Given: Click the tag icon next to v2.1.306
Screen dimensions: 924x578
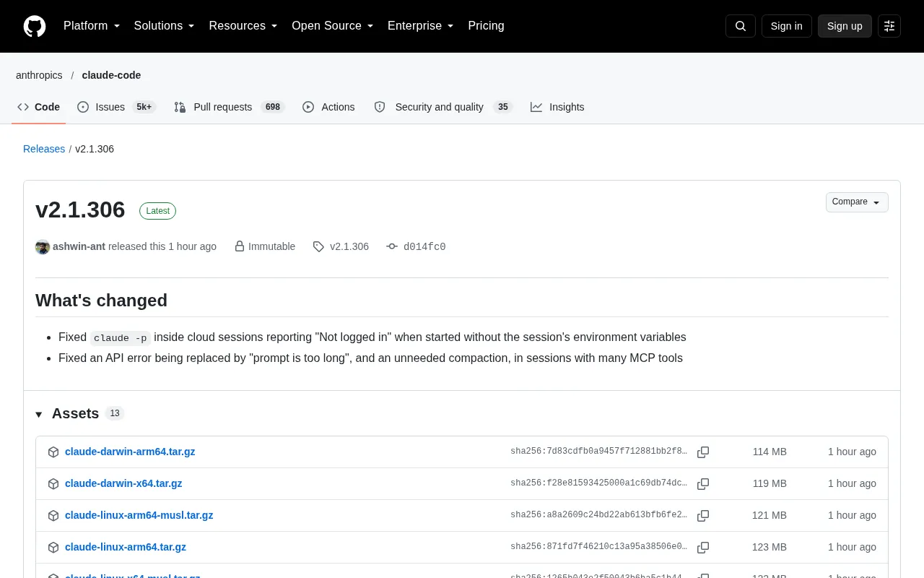Looking at the screenshot, I should click(x=318, y=247).
